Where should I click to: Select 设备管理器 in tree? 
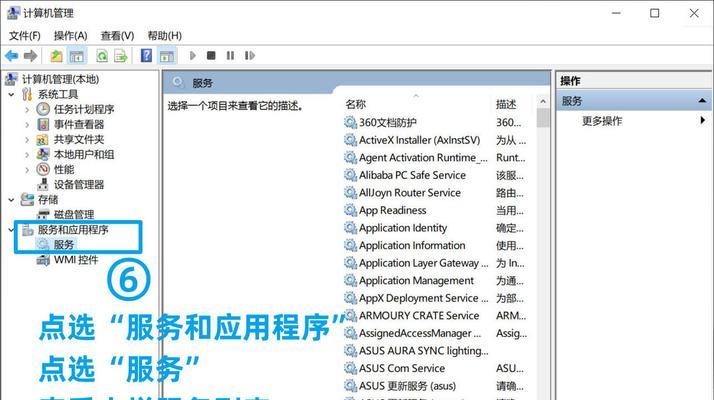(79, 185)
